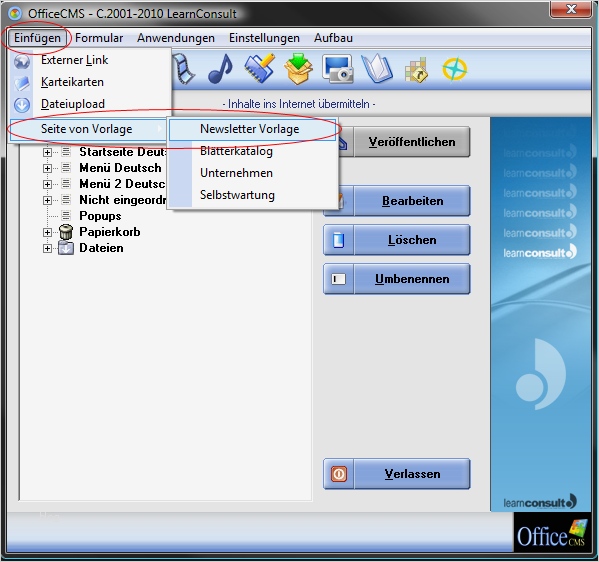Open the Aufbau menu

tap(333, 38)
